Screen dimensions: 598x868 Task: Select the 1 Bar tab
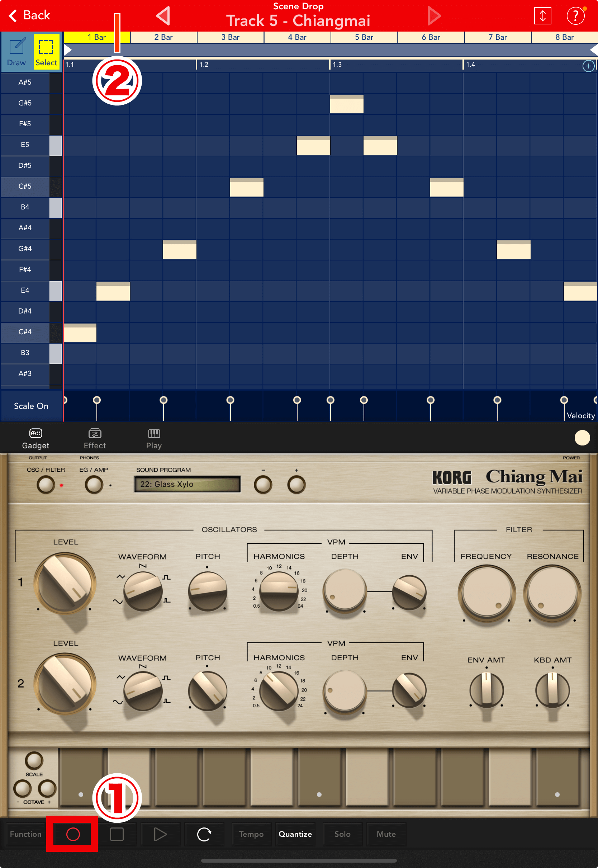[x=97, y=37]
